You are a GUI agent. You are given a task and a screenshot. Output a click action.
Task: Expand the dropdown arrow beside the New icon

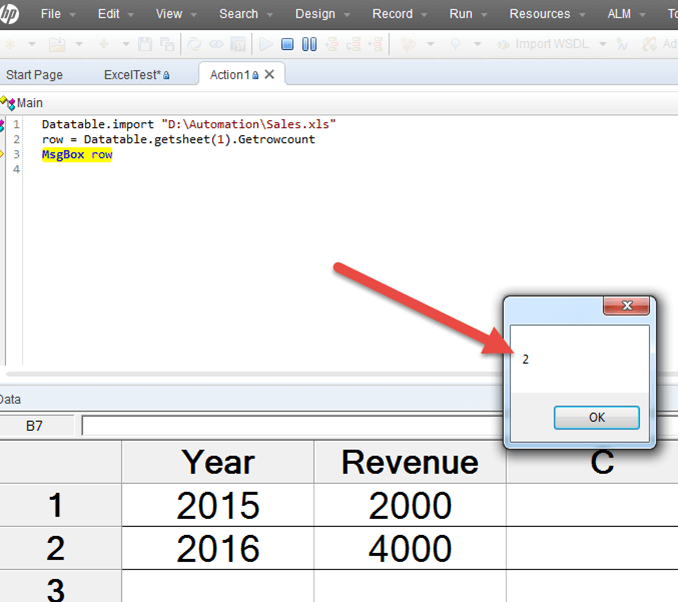coord(32,45)
